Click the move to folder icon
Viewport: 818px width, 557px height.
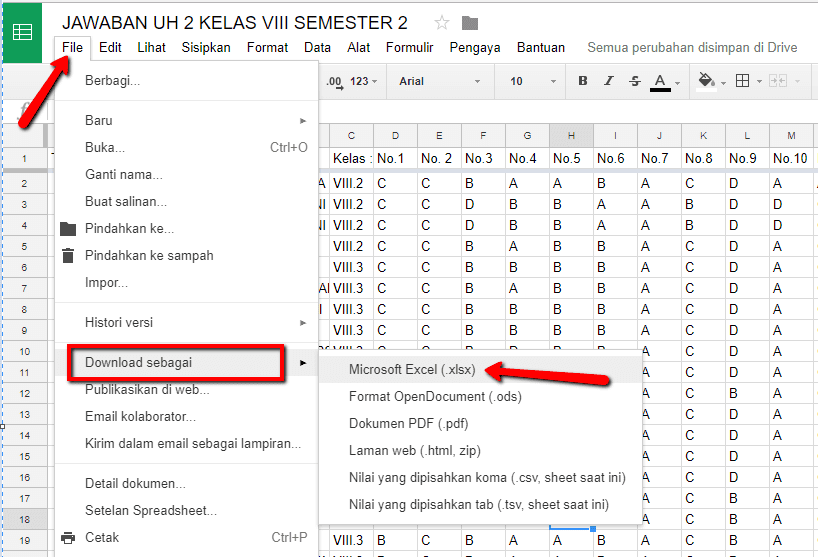(x=470, y=23)
